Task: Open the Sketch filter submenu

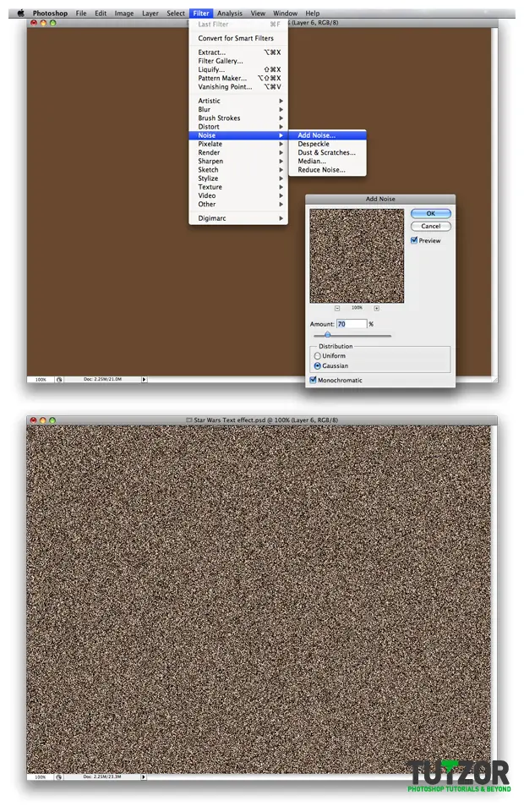Action: pos(238,170)
